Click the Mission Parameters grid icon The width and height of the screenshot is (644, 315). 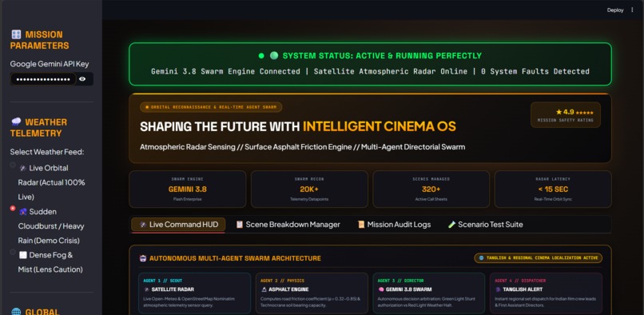click(16, 34)
